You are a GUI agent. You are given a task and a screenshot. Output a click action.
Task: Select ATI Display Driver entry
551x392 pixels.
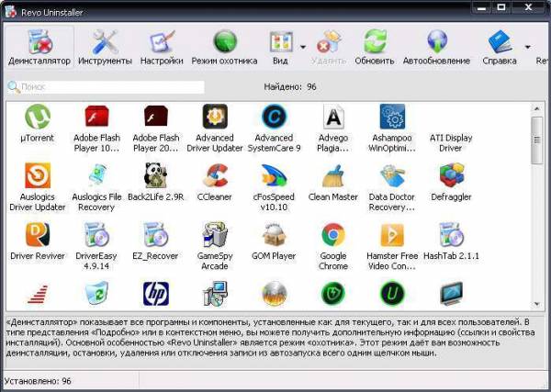pyautogui.click(x=451, y=142)
